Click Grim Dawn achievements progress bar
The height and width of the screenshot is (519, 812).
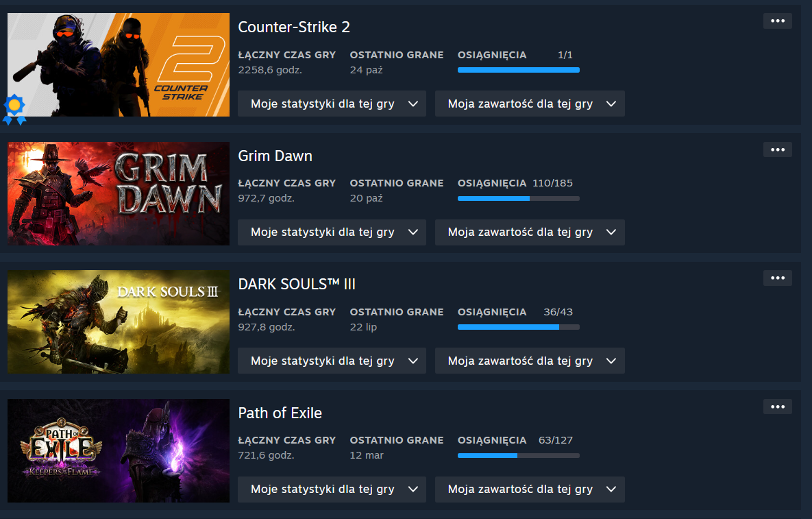[518, 198]
